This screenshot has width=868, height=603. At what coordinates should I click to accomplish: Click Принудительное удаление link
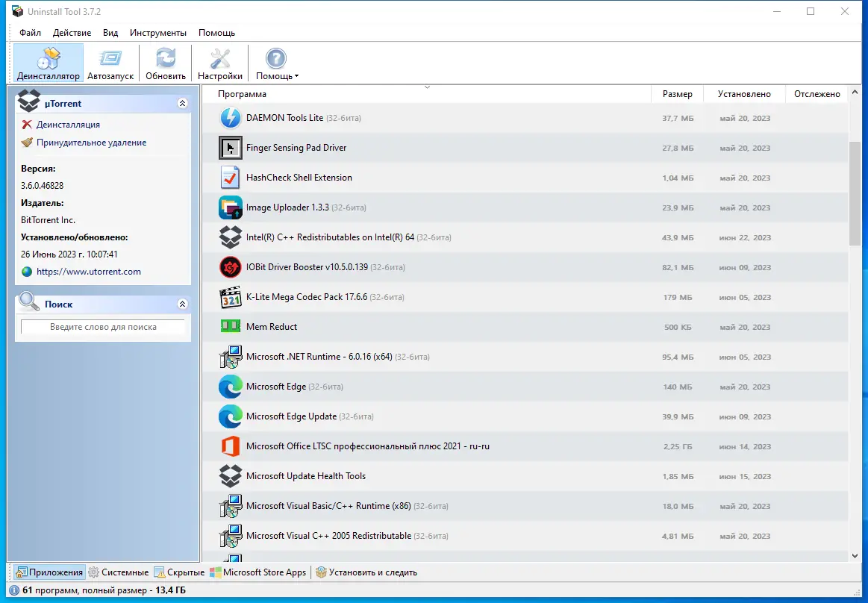pyautogui.click(x=91, y=143)
